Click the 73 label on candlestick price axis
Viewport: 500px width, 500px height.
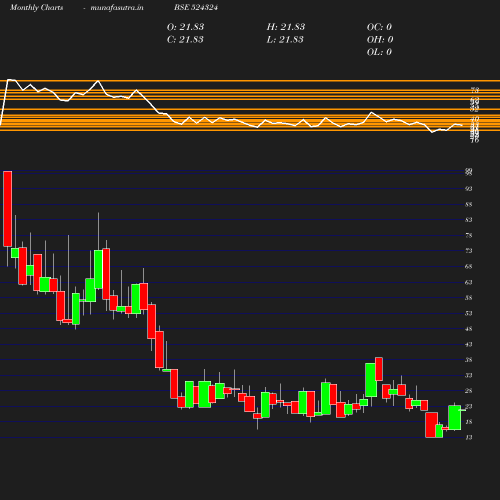pos(469,251)
